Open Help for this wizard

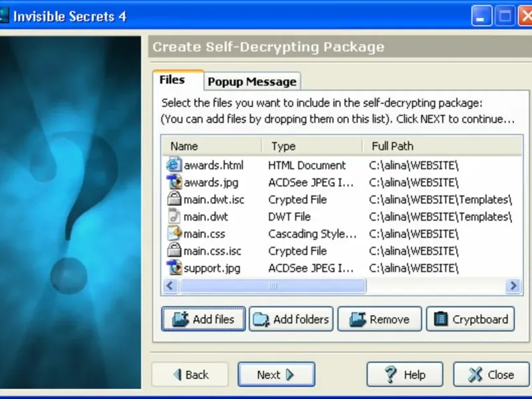point(405,374)
